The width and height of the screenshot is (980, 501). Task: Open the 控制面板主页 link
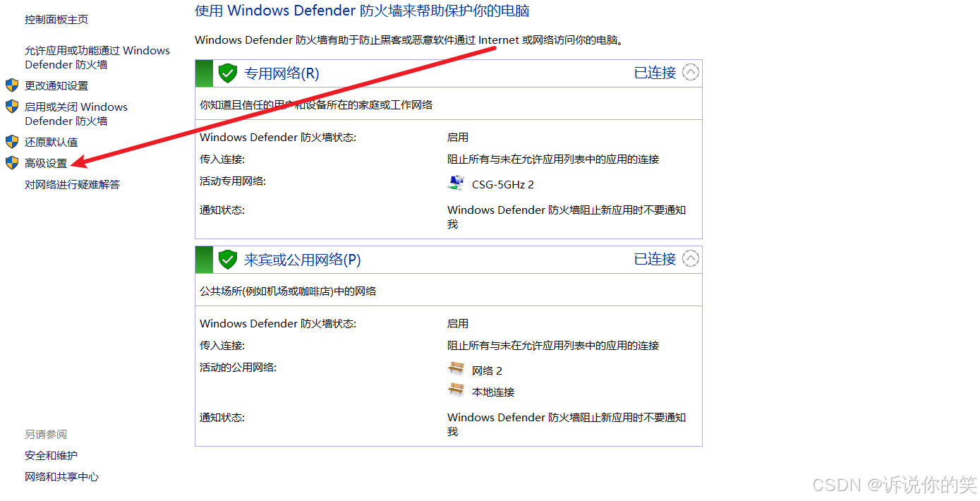(56, 20)
